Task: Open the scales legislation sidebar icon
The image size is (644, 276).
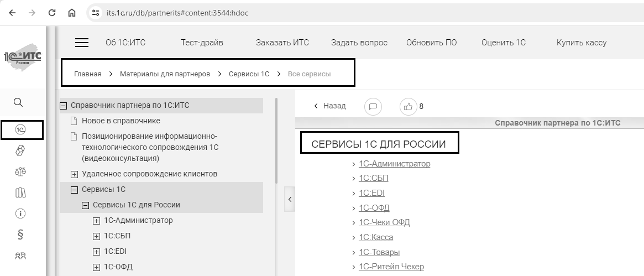Action: (20, 171)
